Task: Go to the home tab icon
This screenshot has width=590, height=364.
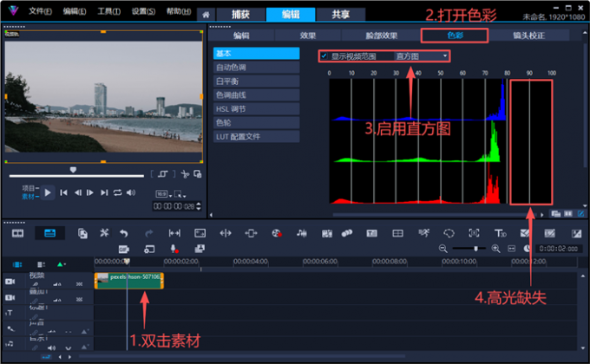Action: [206, 15]
